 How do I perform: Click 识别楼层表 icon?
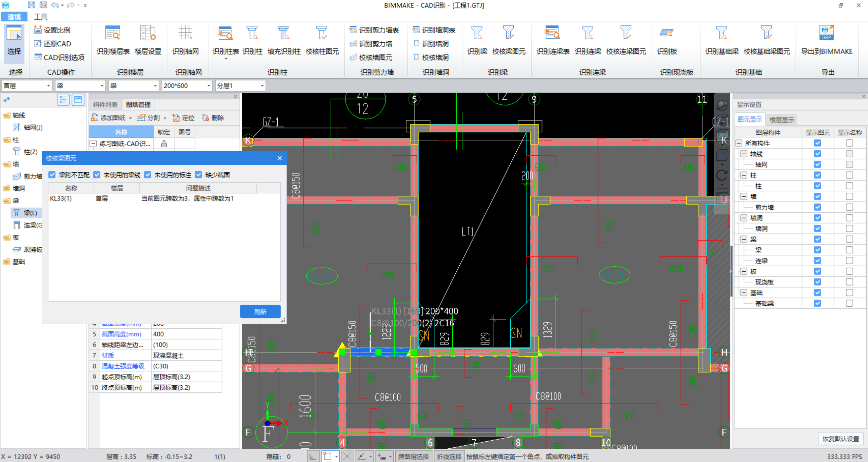(113, 41)
